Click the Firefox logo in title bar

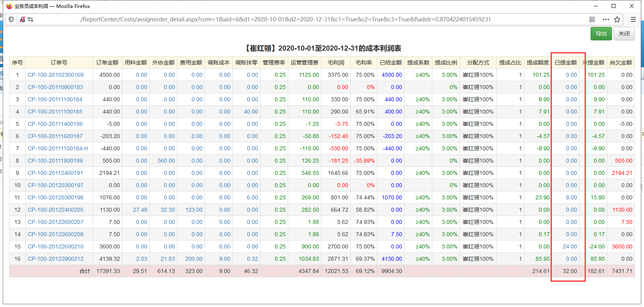pos(9,6)
